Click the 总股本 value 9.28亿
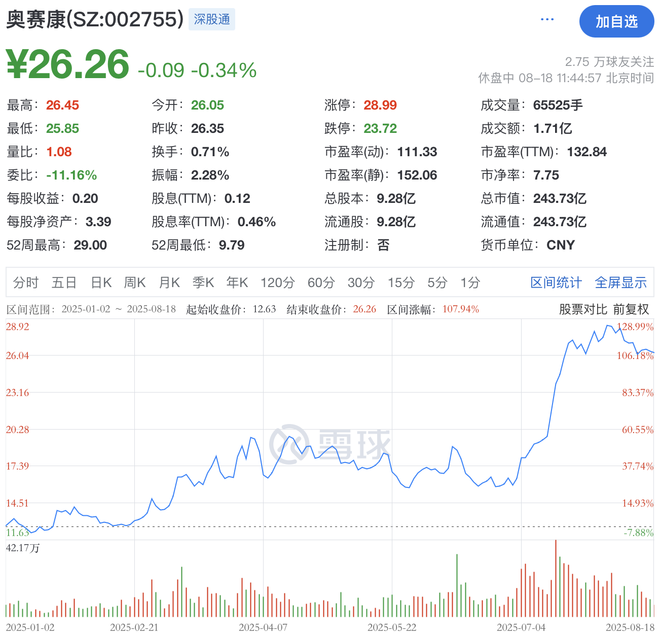 pyautogui.click(x=396, y=198)
